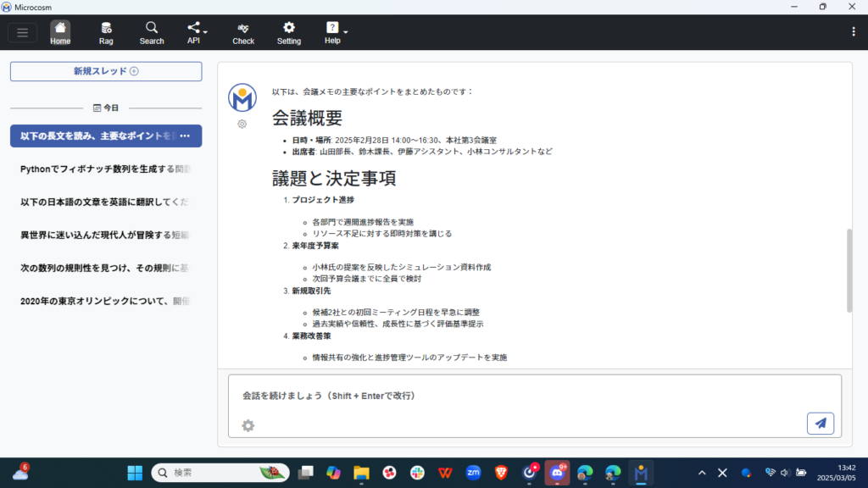The height and width of the screenshot is (488, 868).
Task: Click the Search magnifier icon
Action: click(x=152, y=32)
